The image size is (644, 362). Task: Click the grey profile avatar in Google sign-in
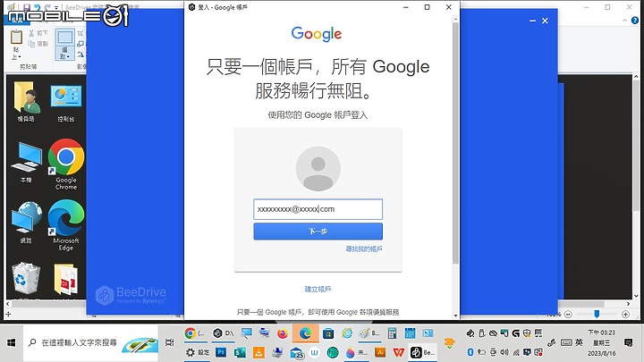pyautogui.click(x=318, y=169)
